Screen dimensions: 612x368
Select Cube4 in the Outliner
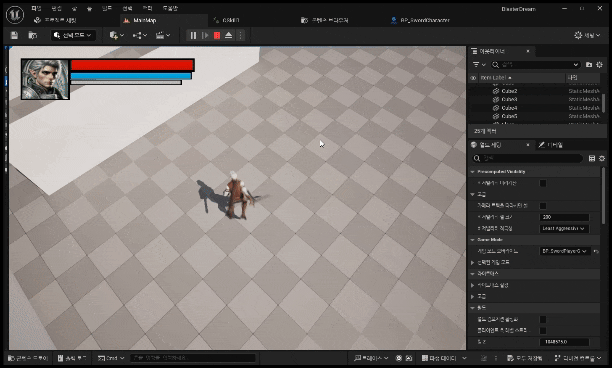[509, 108]
